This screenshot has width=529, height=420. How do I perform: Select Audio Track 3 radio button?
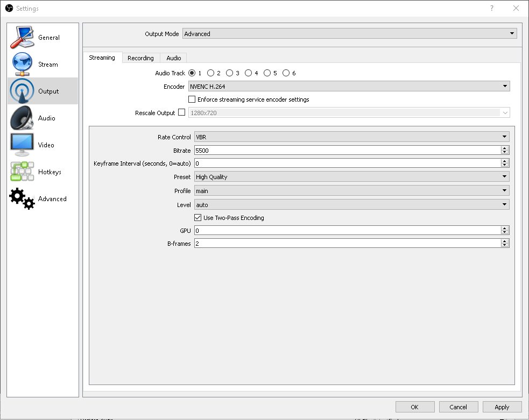[x=229, y=73]
